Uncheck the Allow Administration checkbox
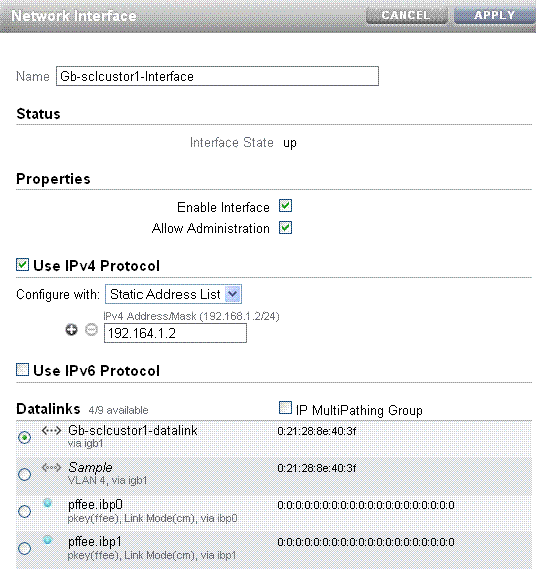 tap(285, 228)
